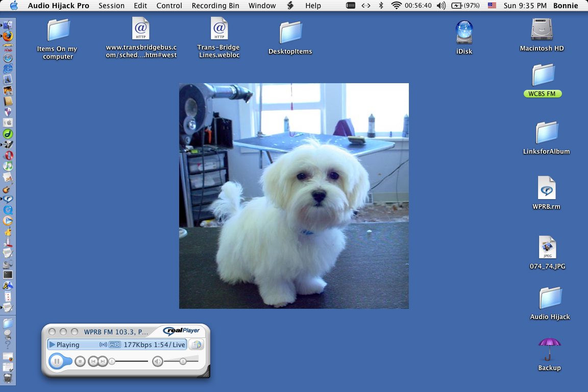The image size is (588, 392).
Task: Select the 074_74.JPG file on desktop
Action: point(547,248)
